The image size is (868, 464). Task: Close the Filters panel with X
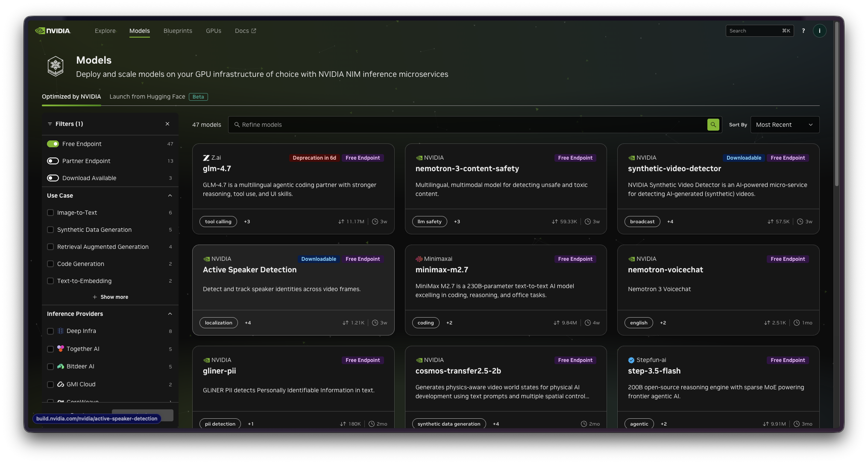[x=167, y=124]
